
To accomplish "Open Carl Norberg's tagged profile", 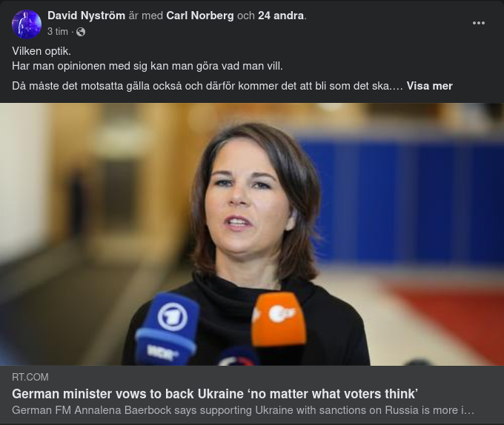I will [200, 16].
